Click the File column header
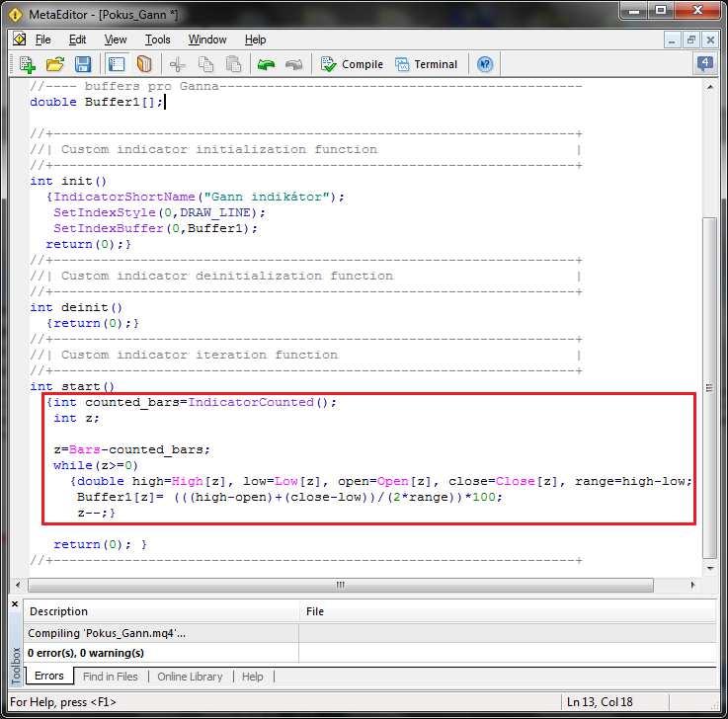This screenshot has width=728, height=719. [x=509, y=611]
